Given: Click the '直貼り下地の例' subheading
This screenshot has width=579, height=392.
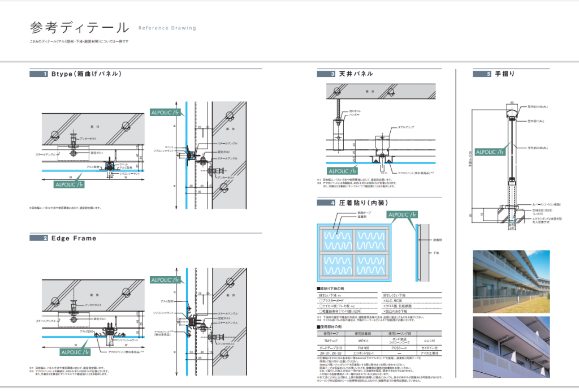Looking at the screenshot, I should tap(330, 288).
